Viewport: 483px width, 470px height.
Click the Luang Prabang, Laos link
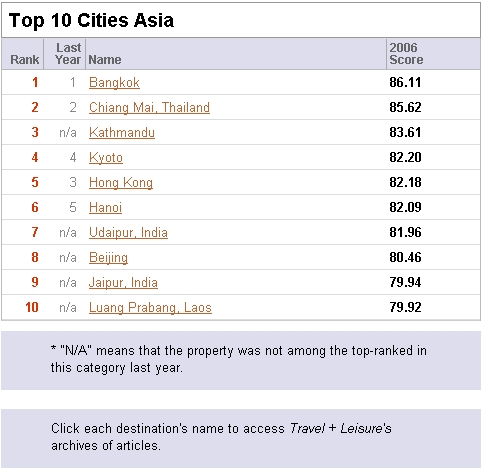tap(150, 308)
